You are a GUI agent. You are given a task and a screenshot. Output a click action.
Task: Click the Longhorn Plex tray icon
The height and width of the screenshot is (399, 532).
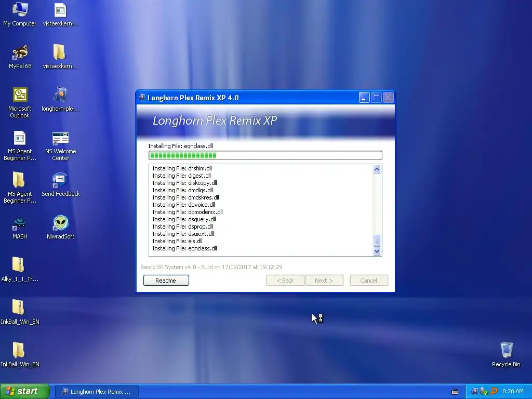[474, 391]
